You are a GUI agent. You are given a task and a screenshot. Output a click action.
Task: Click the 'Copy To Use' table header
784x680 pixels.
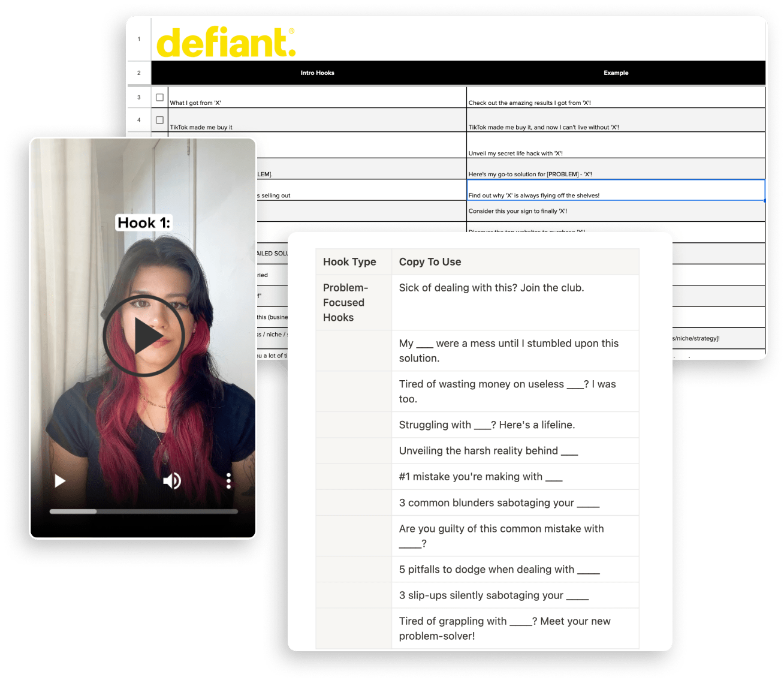pos(515,262)
